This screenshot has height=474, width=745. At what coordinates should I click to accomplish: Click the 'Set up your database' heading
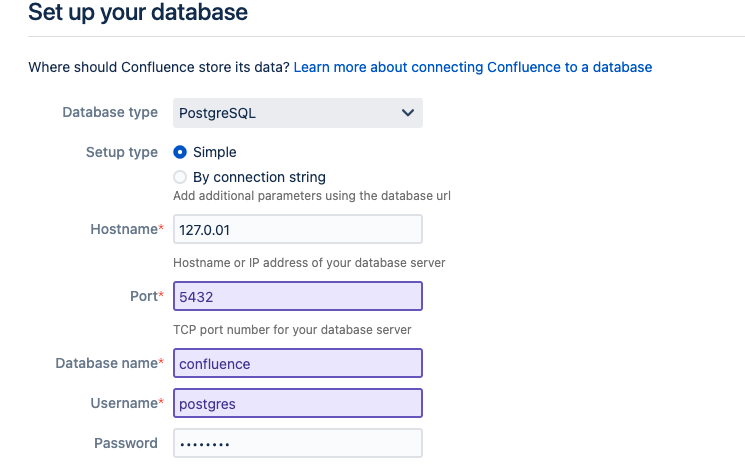138,12
